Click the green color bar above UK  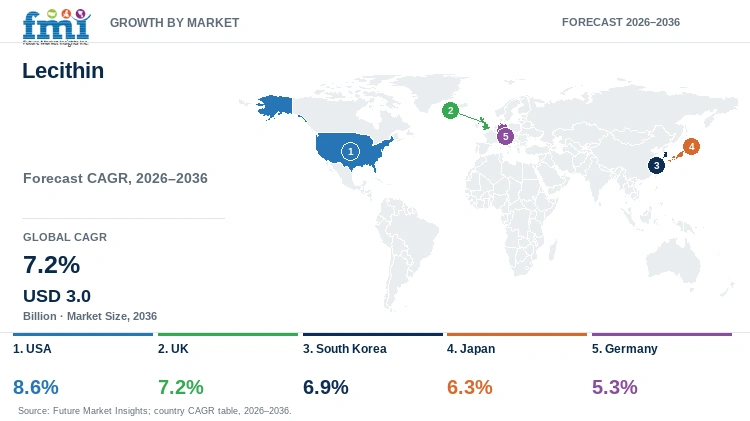pos(228,334)
